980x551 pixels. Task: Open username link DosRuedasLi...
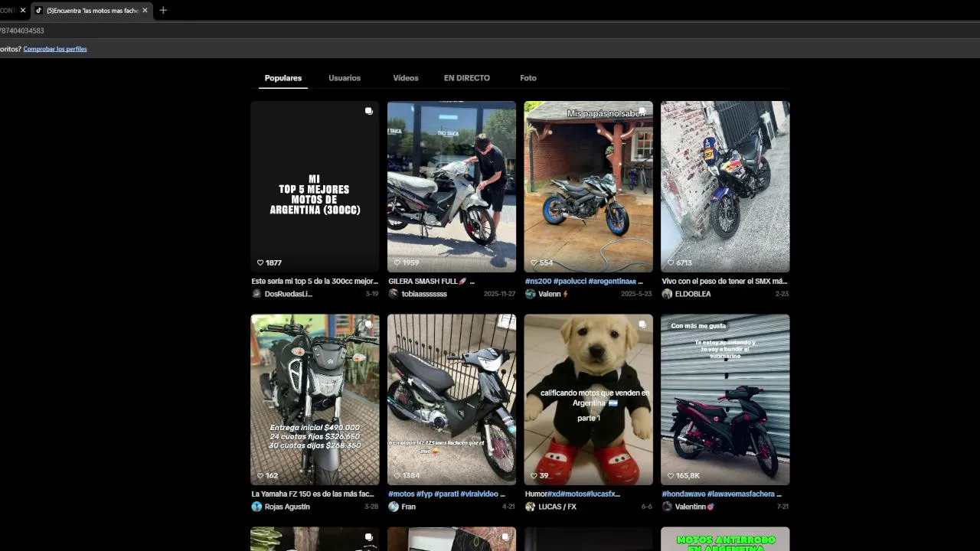click(x=289, y=294)
